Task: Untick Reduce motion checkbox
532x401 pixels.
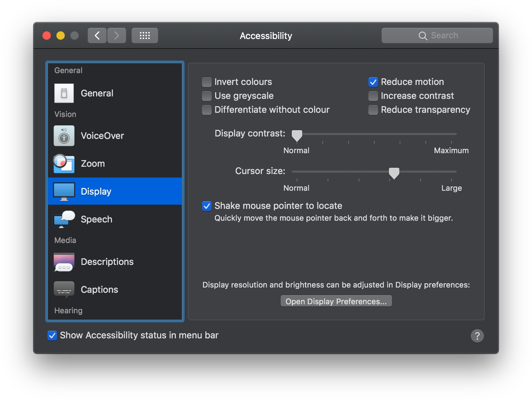Action: point(373,82)
